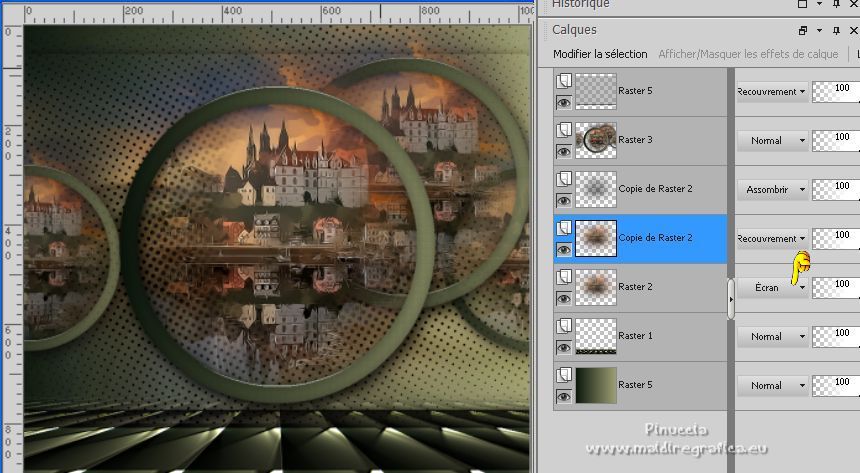The width and height of the screenshot is (860, 473).
Task: Adjust the opacity slider of Raster 2
Action: point(836,288)
